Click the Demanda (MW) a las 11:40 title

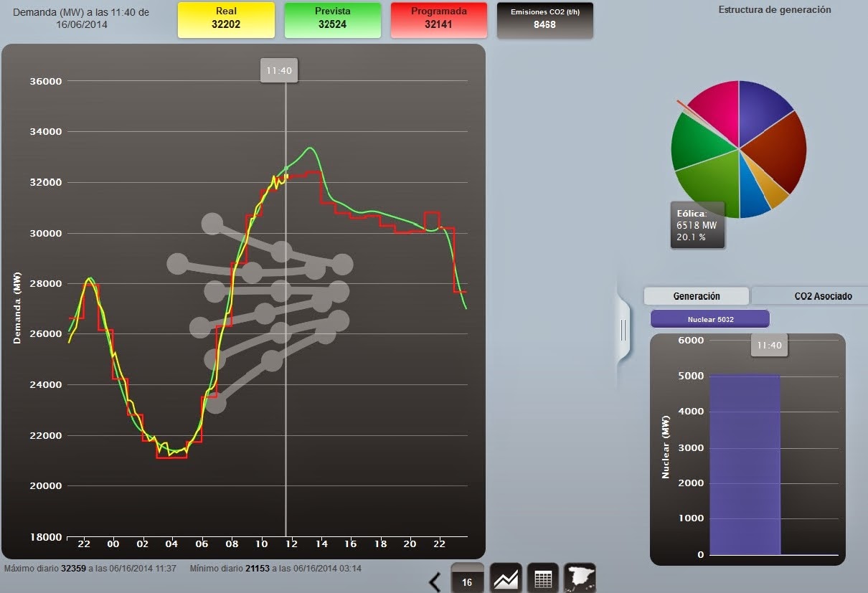(81, 19)
